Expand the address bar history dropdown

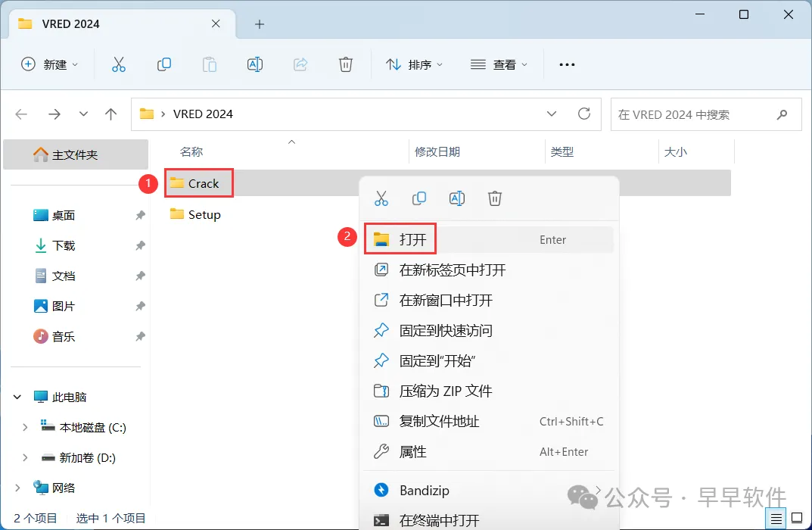(552, 114)
